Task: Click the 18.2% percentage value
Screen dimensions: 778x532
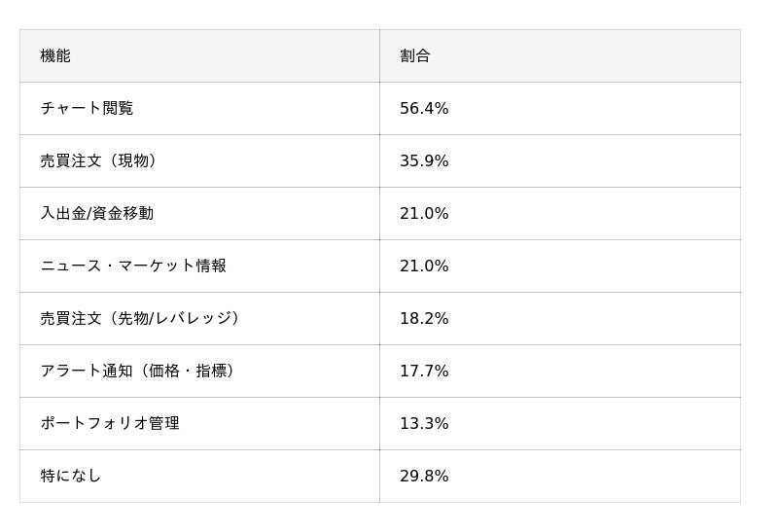Action: point(424,319)
